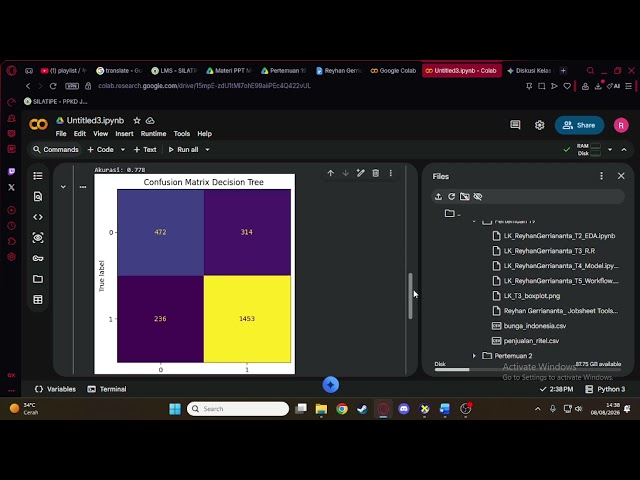Screen dimensions: 640x480
Task: Open the Tools menu
Action: [182, 134]
